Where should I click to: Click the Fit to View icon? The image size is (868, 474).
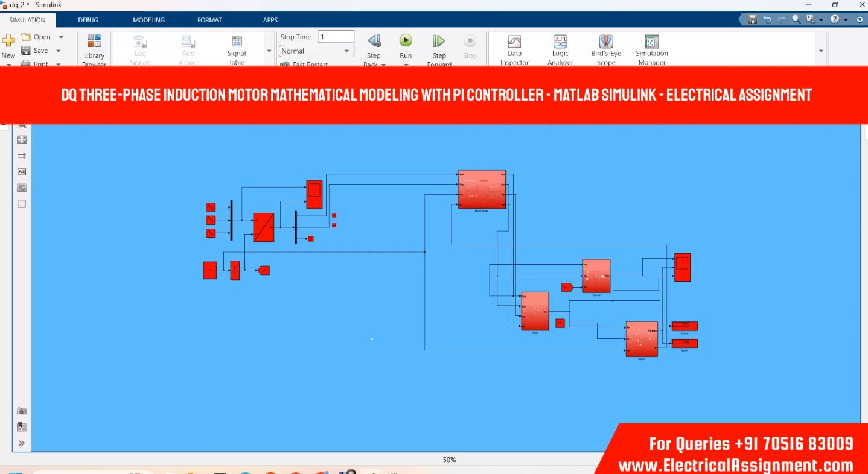[x=22, y=140]
